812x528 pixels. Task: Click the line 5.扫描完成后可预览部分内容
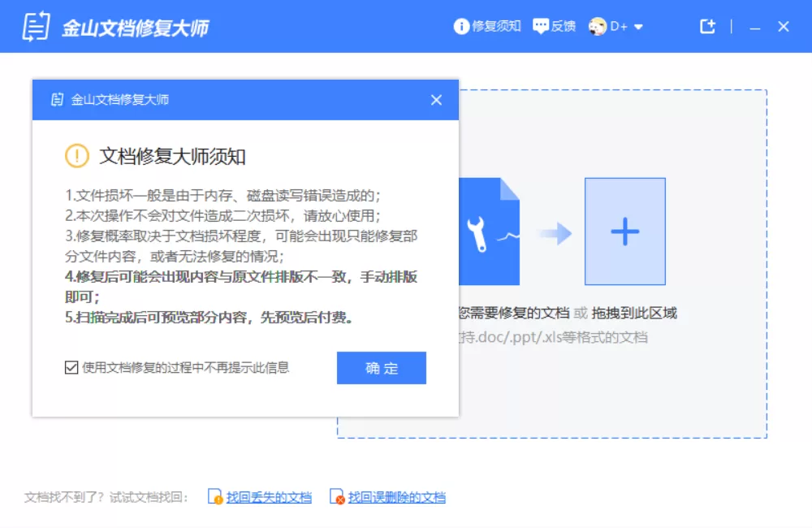[209, 317]
